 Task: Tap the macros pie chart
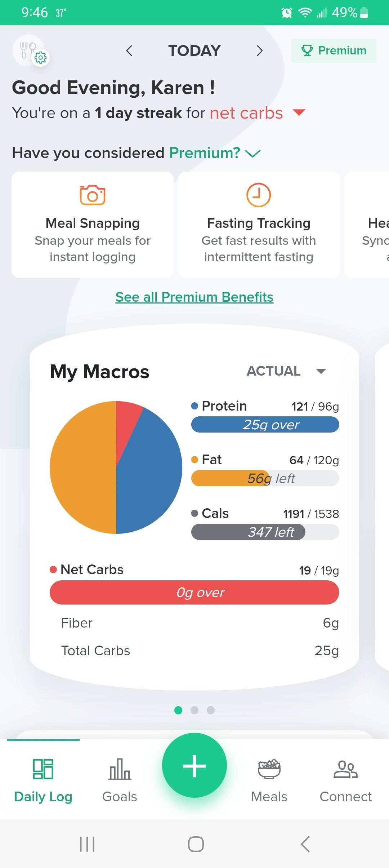[116, 467]
